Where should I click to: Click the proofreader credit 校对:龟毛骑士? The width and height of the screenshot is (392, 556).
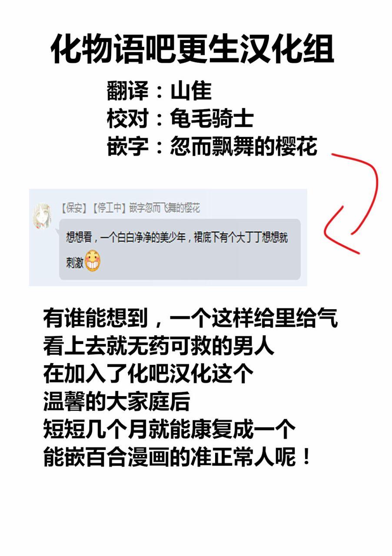(180, 119)
